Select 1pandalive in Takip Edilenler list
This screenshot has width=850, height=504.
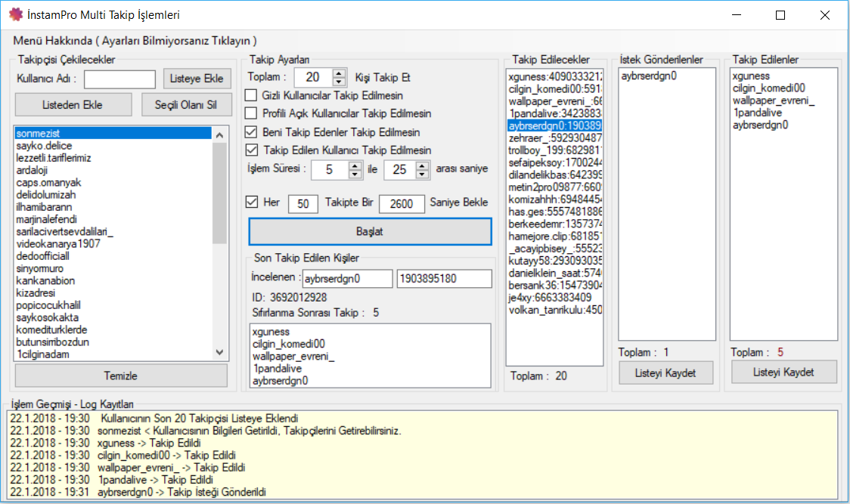[x=783, y=113]
